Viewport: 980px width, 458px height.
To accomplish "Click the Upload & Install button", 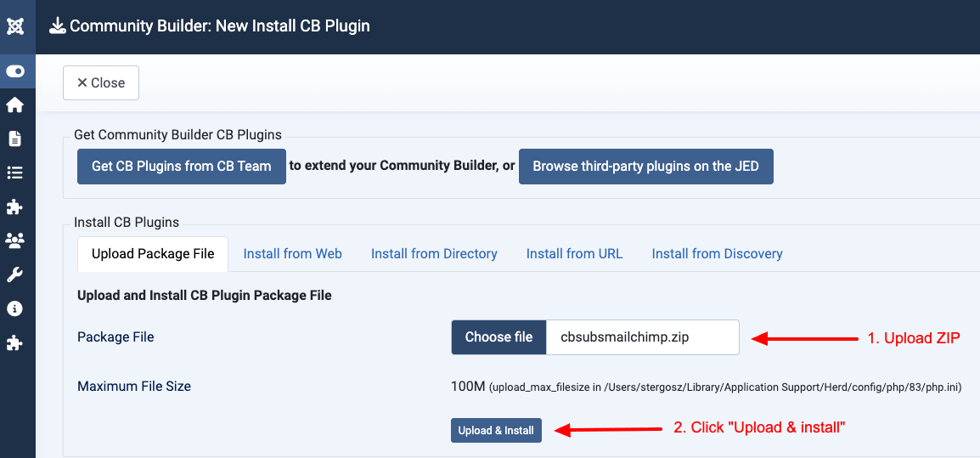I will tap(496, 431).
